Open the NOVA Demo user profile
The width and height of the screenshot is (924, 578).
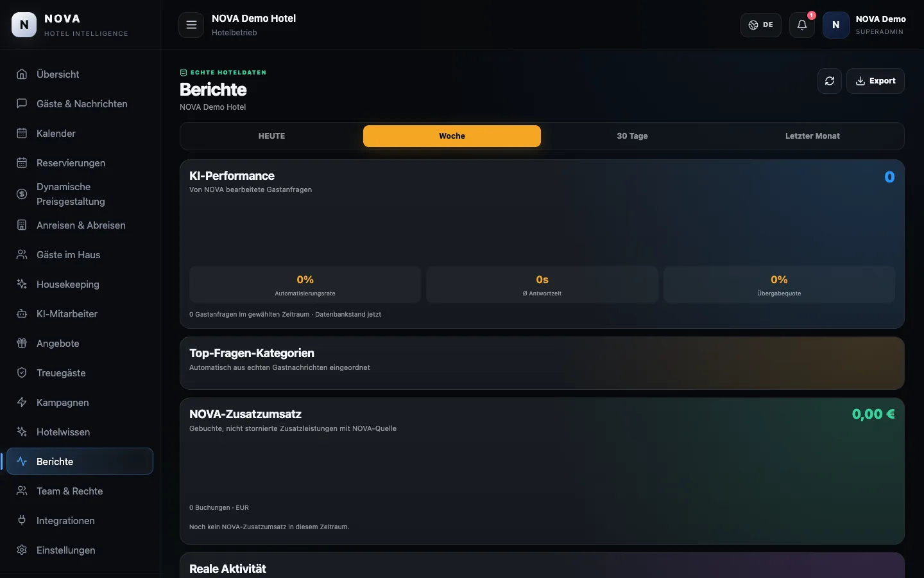pos(865,25)
